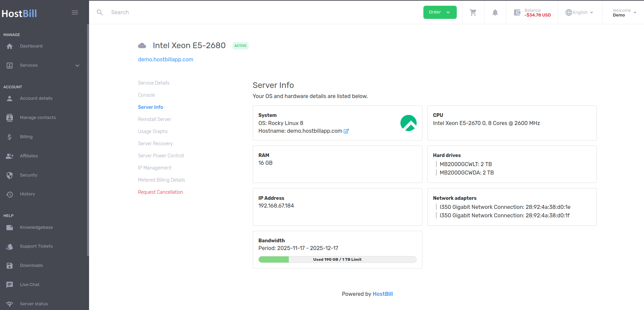Click the Request Cancellation link
644x310 pixels.
(x=161, y=192)
